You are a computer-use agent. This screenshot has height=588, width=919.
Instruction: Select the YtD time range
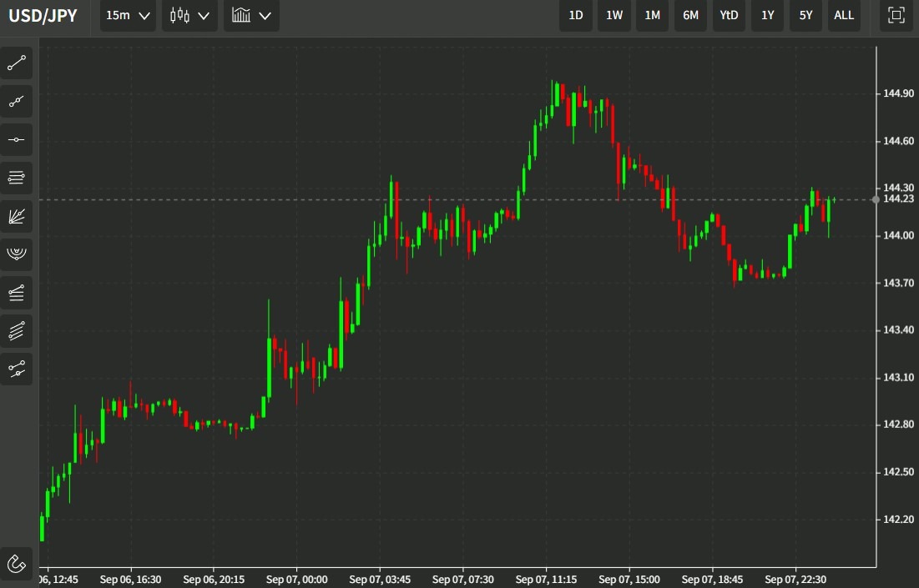click(729, 15)
